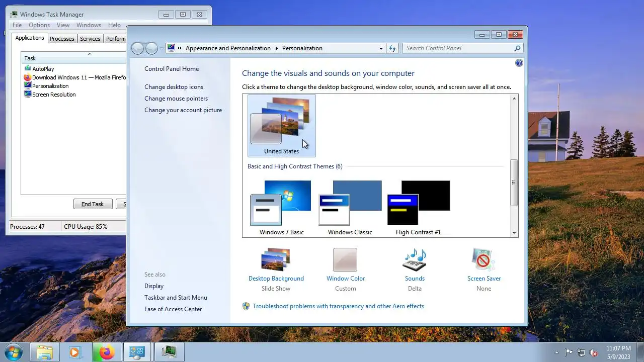Click the theme list scrollbar thumb
Screen dimensions: 644x362
pyautogui.click(x=514, y=183)
